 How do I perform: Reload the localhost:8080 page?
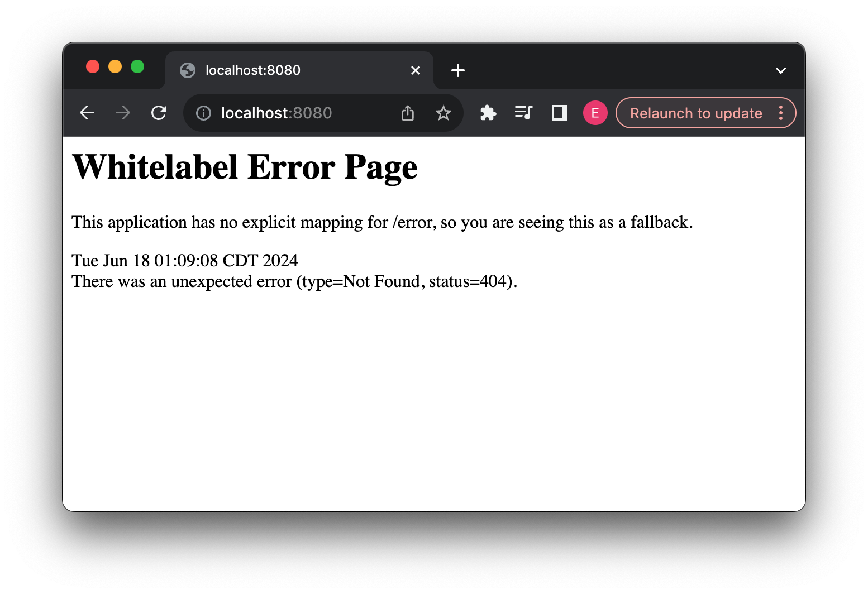[x=159, y=113]
